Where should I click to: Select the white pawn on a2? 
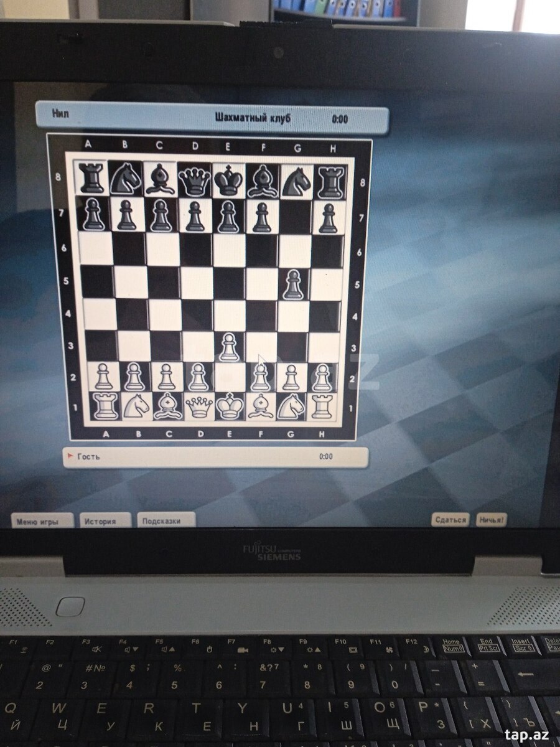pyautogui.click(x=102, y=377)
